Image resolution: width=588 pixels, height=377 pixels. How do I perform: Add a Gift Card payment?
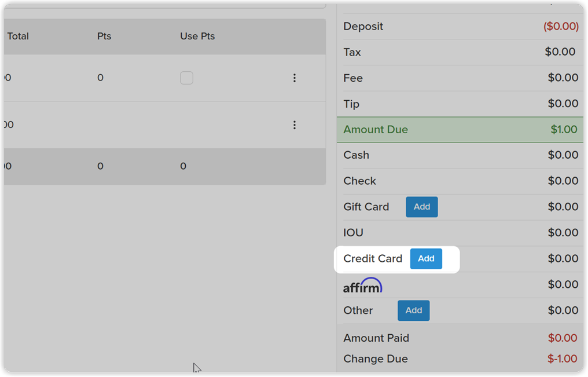[421, 207]
